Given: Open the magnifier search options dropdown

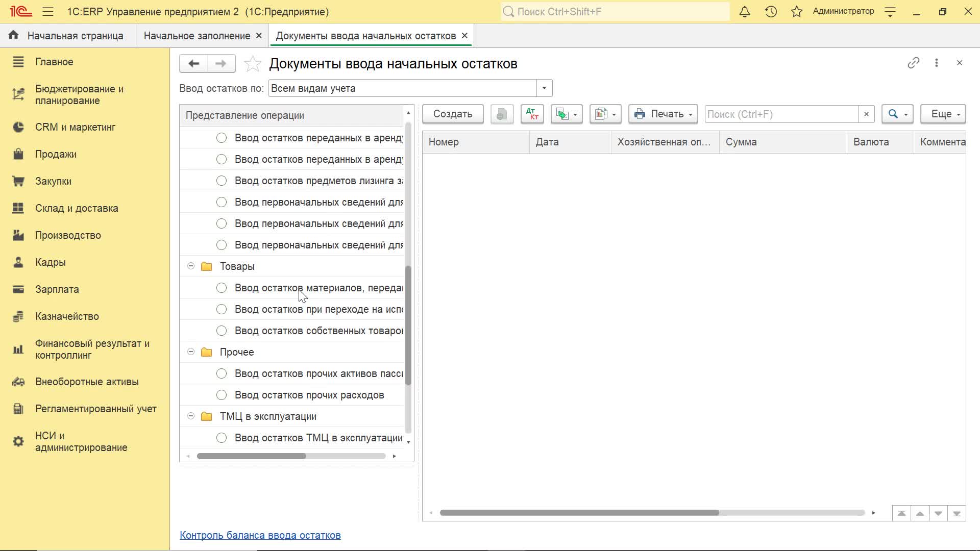Looking at the screenshot, I should 897,114.
